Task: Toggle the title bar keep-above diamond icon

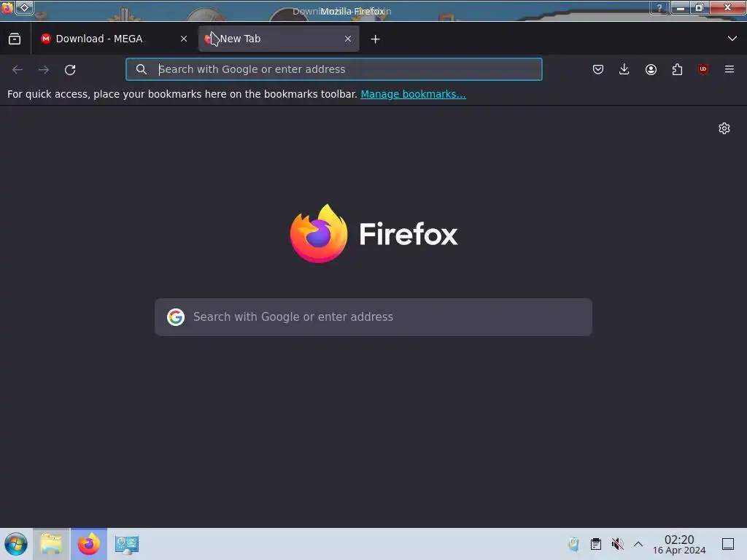Action: [25, 7]
